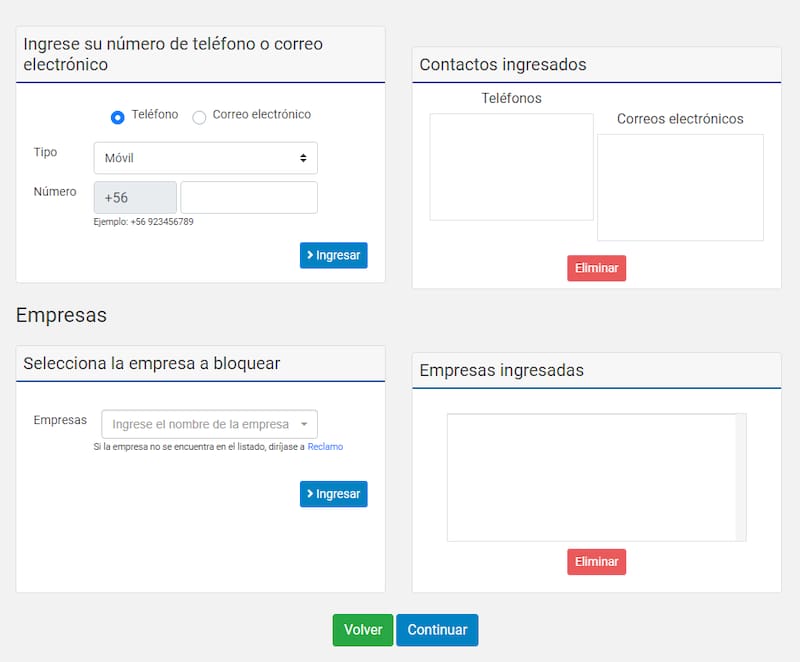Viewport: 800px width, 662px height.
Task: Click Eliminar under Contactos ingresados
Action: coord(597,268)
